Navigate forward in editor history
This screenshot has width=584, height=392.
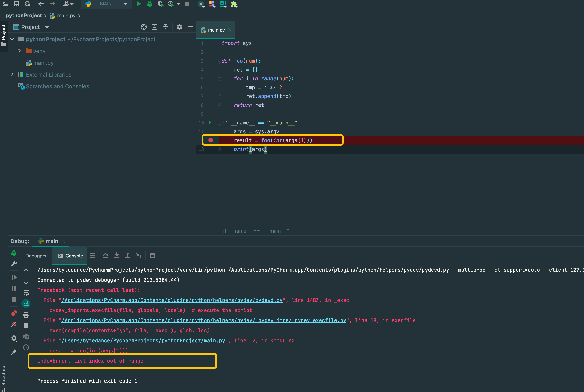click(52, 4)
